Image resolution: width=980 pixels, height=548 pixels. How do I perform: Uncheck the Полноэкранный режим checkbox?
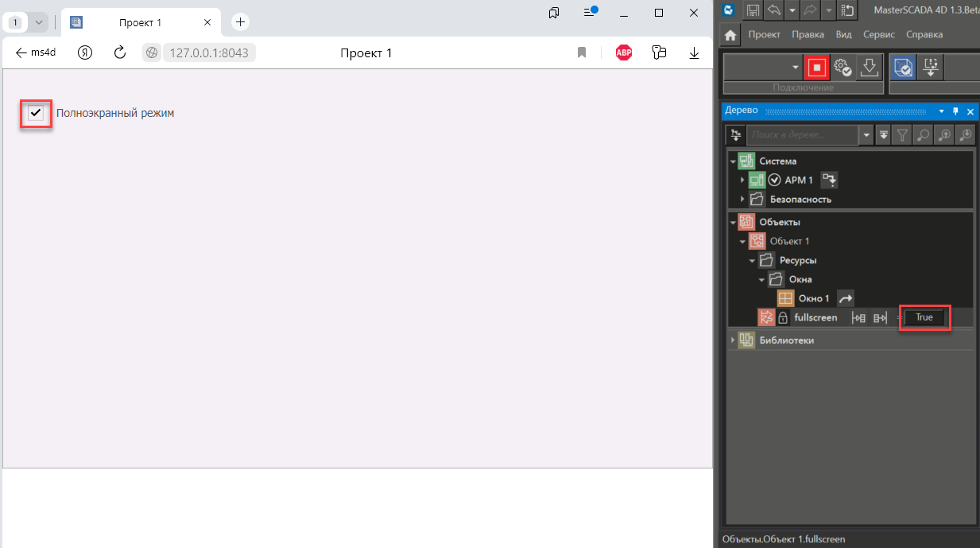pos(36,113)
